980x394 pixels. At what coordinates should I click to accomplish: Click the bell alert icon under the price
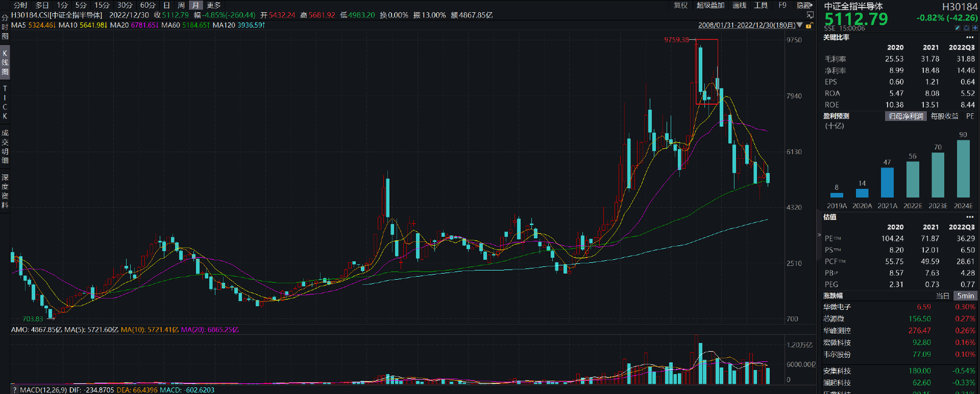coord(966,28)
